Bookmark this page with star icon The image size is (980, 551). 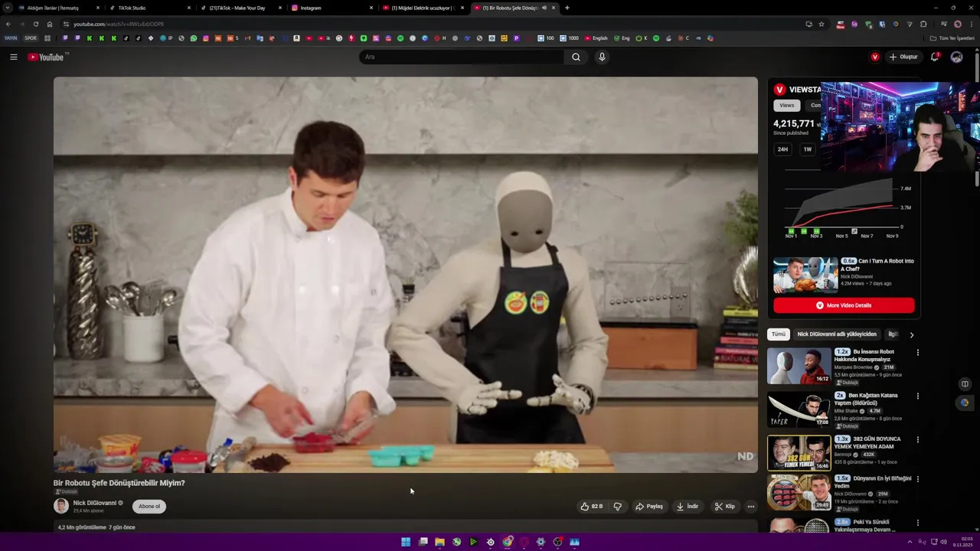(822, 24)
